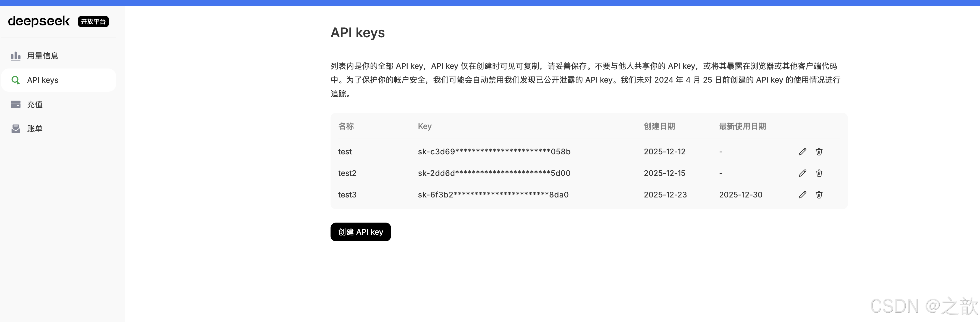Click the 开放平台 badge
This screenshot has height=322, width=980.
click(x=93, y=22)
